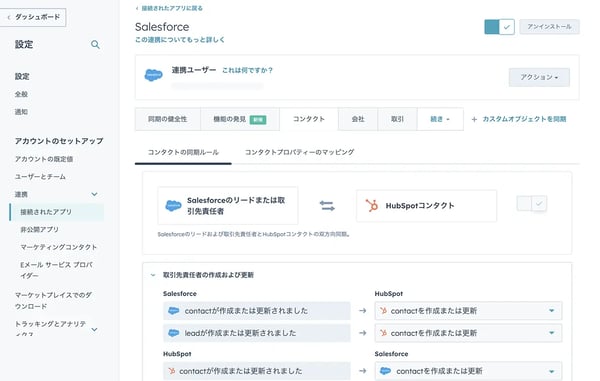Open 非公開アプリ in the sidebar
Image resolution: width=600 pixels, height=381 pixels.
(40, 230)
